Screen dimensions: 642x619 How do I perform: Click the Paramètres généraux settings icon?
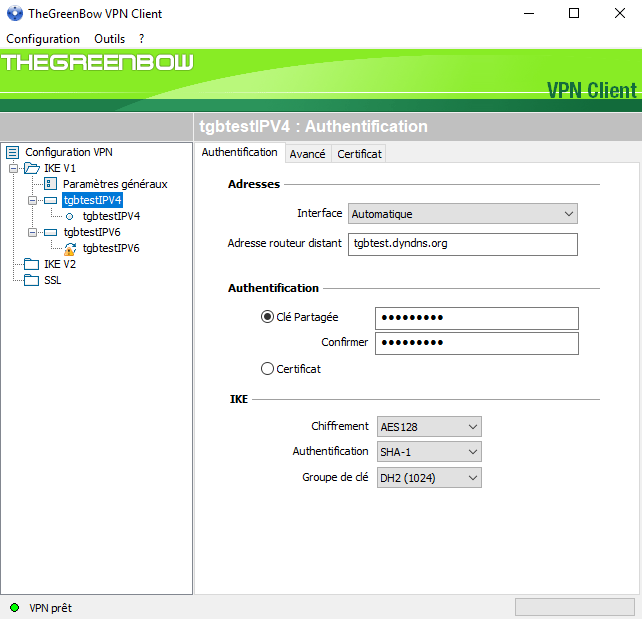[x=50, y=184]
